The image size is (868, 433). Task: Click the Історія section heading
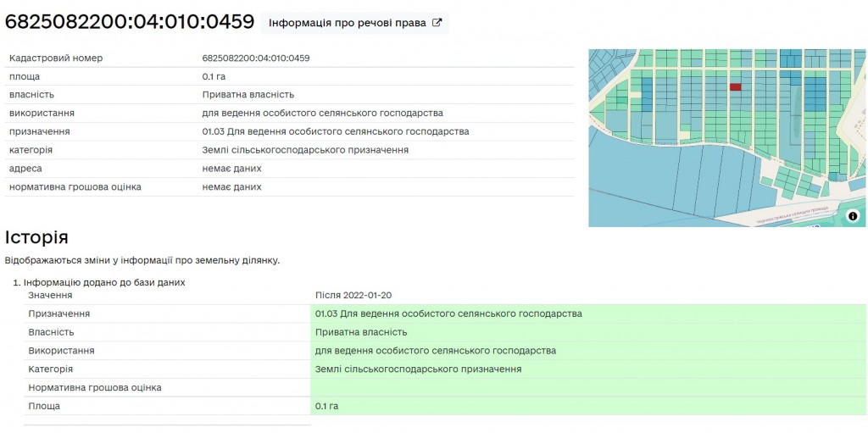point(36,237)
